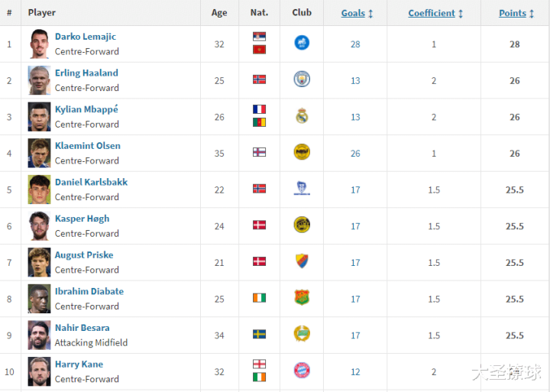Screen dimensions: 550x392
Task: Open Kylian Mbappé player profile link
Action: tap(86, 109)
